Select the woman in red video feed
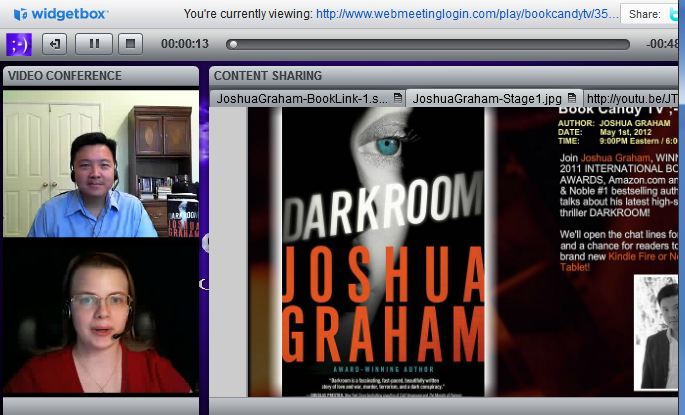 tap(101, 315)
